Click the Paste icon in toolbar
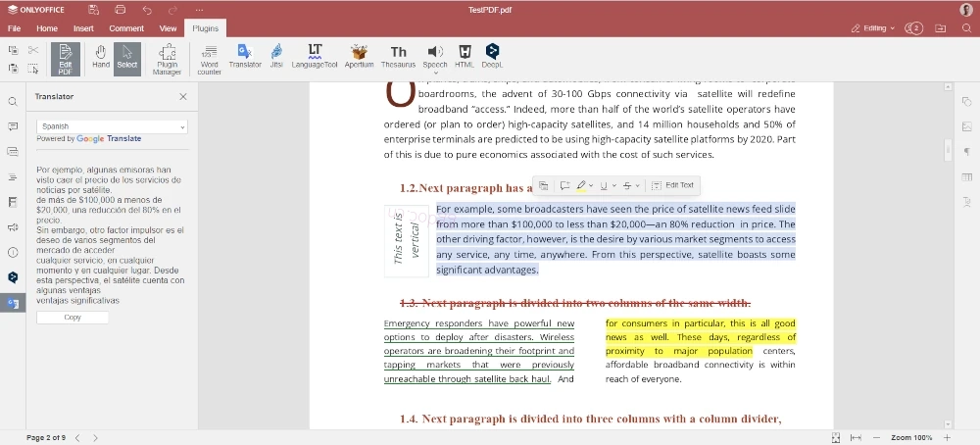 (13, 69)
